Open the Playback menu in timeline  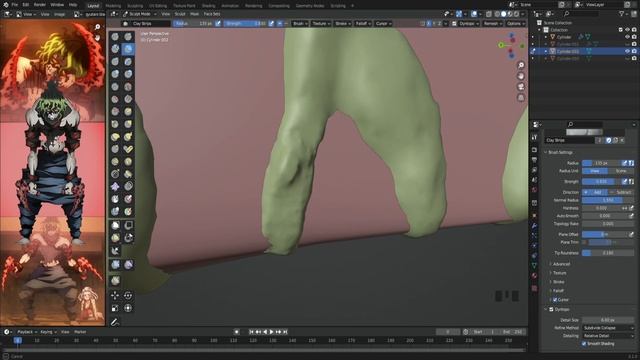(x=27, y=332)
